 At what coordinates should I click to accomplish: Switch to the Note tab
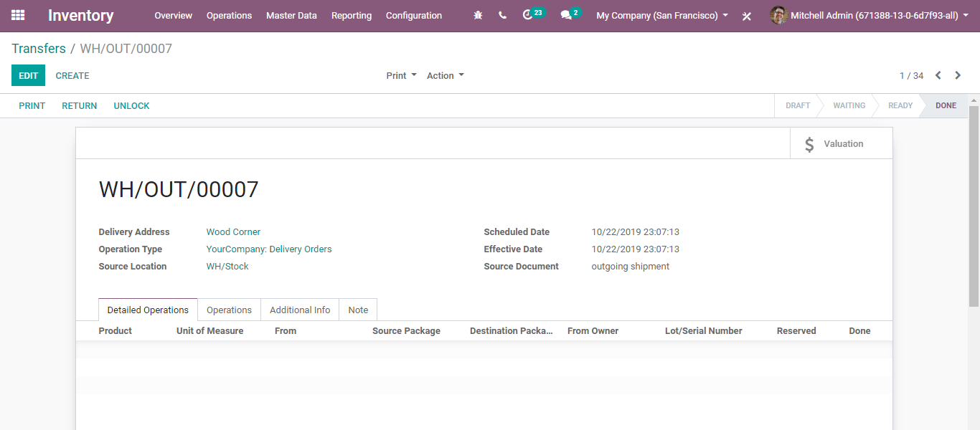(x=358, y=310)
